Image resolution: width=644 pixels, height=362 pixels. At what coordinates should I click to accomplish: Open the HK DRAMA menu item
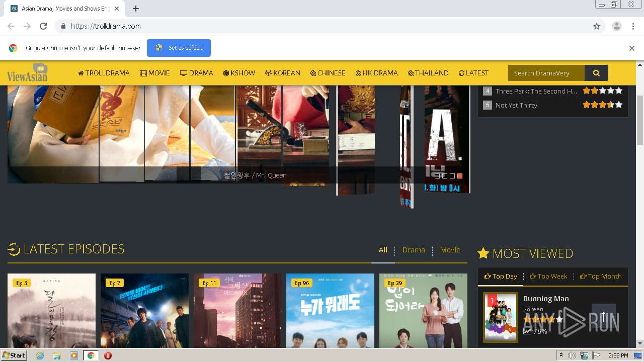click(x=376, y=73)
